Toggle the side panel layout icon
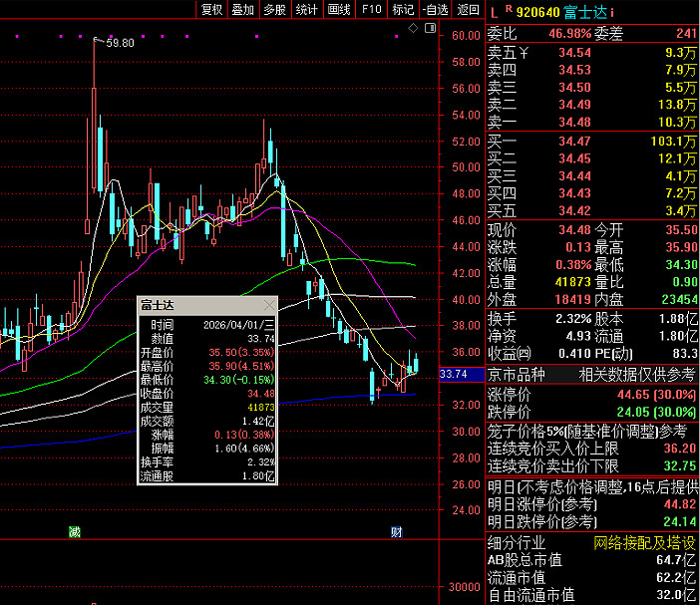This screenshot has height=605, width=700. 430,29
